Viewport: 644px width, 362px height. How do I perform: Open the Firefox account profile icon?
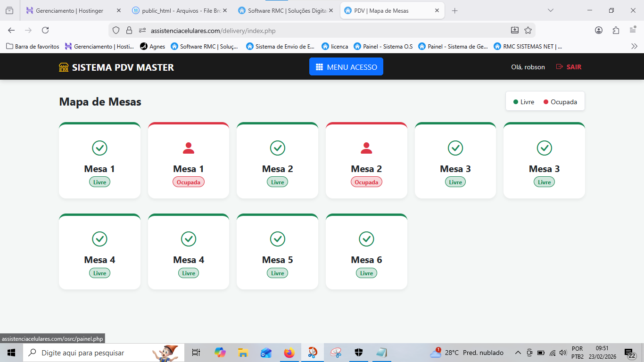(x=599, y=30)
